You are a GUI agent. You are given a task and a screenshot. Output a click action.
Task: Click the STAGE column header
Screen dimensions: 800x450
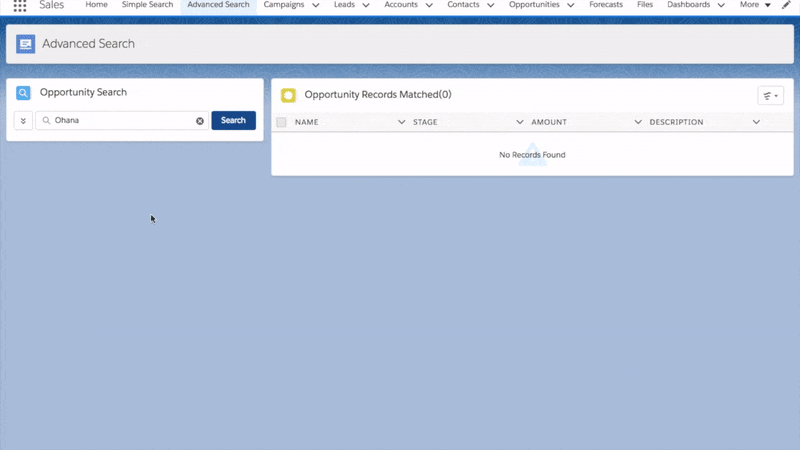pyautogui.click(x=425, y=122)
